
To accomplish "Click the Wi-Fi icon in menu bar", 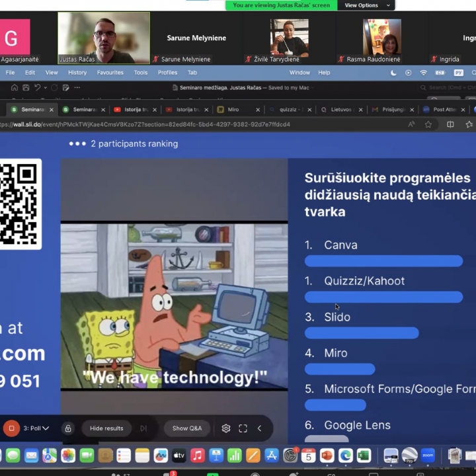I will 424,73.
